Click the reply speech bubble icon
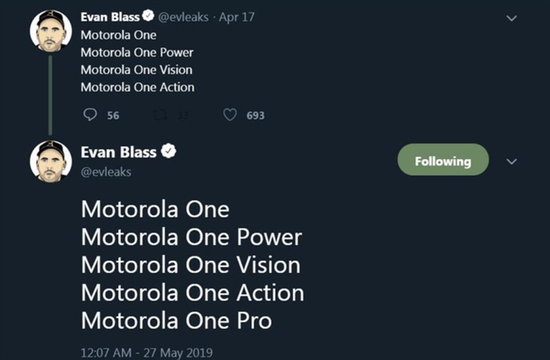This screenshot has width=550, height=360. click(90, 115)
